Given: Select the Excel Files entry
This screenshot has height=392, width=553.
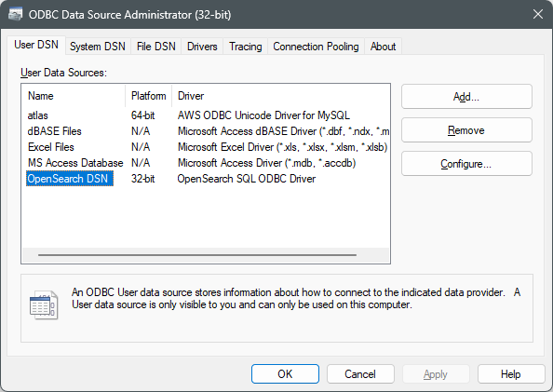Looking at the screenshot, I should (x=206, y=147).
